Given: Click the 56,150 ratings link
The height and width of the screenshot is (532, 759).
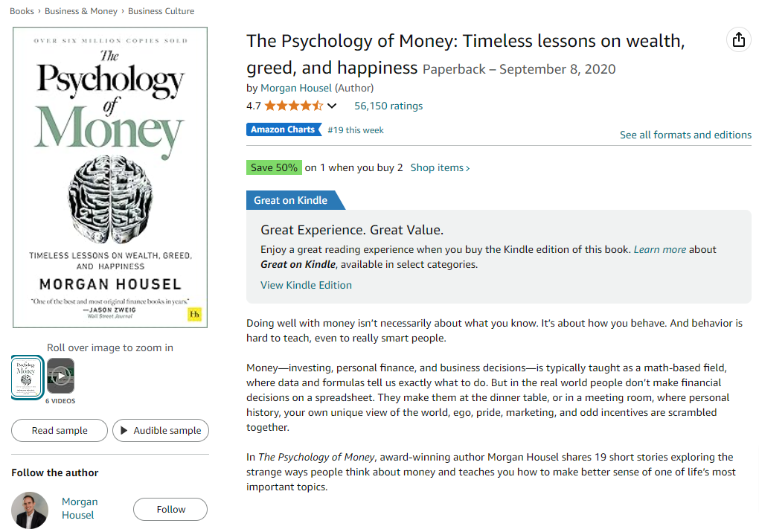Looking at the screenshot, I should tap(388, 106).
